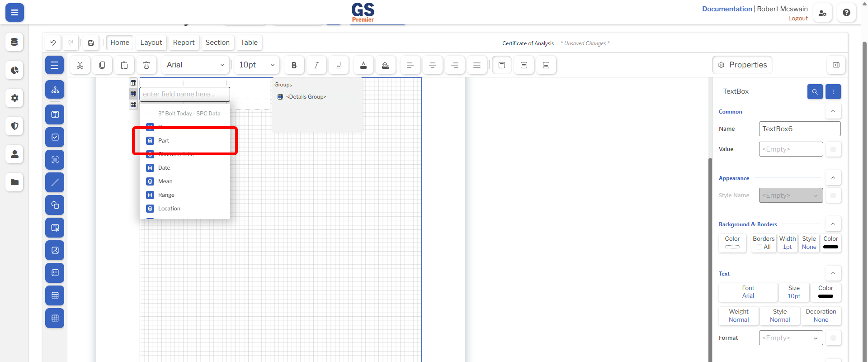Toggle the square next to Value

point(833,149)
